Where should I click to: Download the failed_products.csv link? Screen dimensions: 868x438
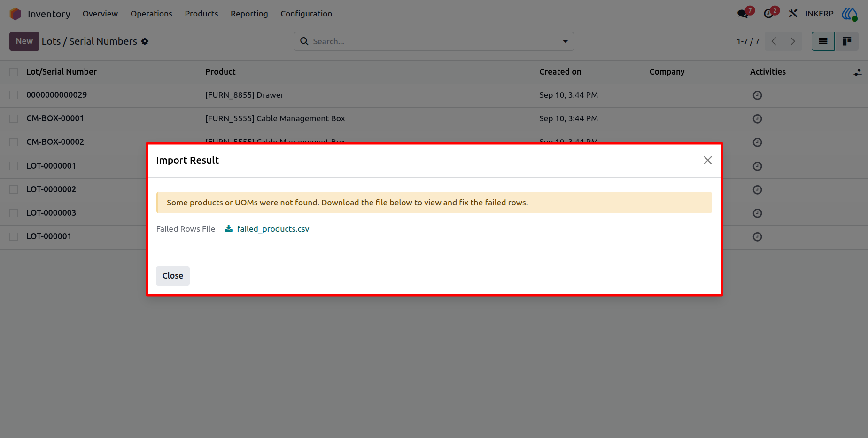273,229
